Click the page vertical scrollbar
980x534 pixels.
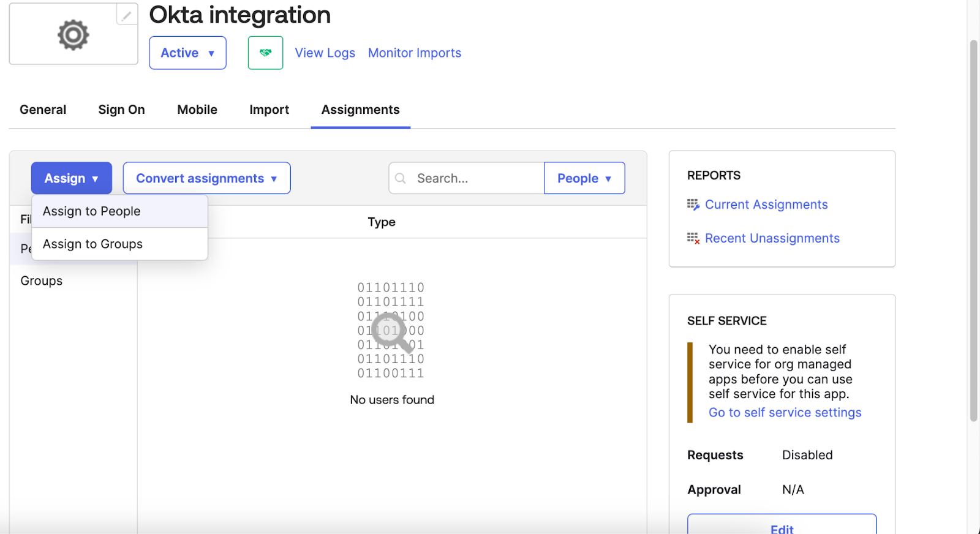coord(973,231)
